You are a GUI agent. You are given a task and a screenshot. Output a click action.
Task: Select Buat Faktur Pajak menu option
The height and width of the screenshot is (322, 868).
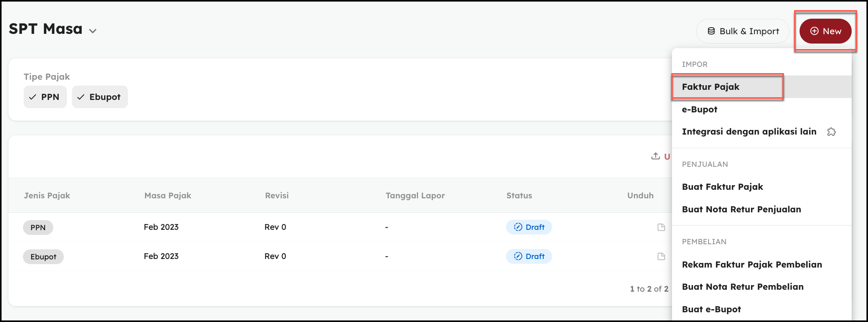pos(723,187)
